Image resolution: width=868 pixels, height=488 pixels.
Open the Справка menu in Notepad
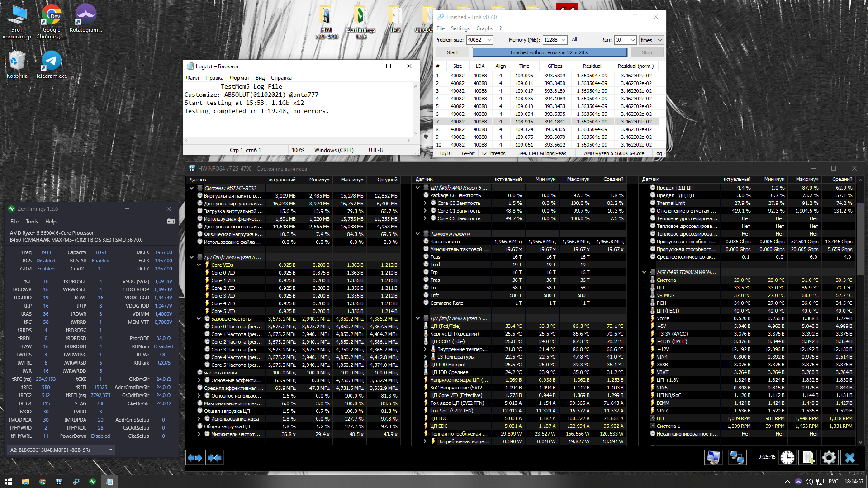281,78
